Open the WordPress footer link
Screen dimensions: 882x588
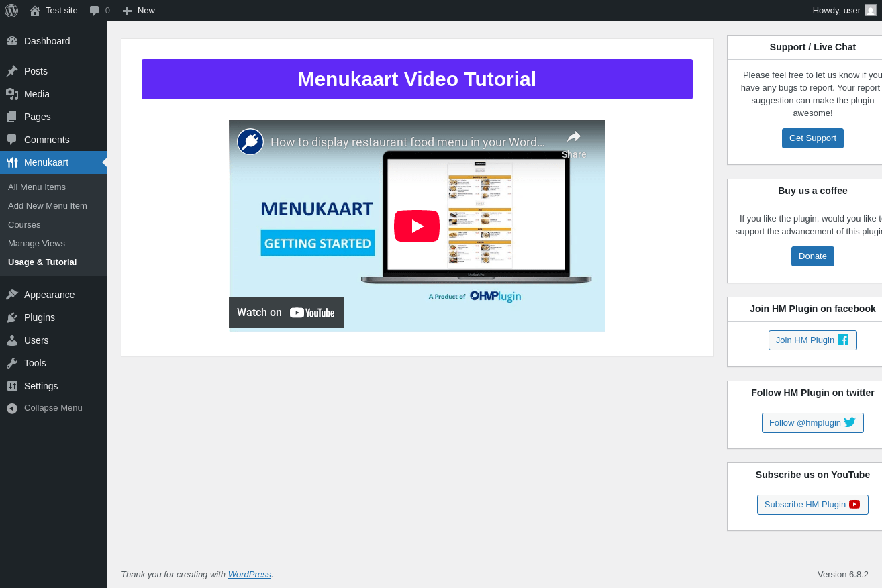point(250,575)
